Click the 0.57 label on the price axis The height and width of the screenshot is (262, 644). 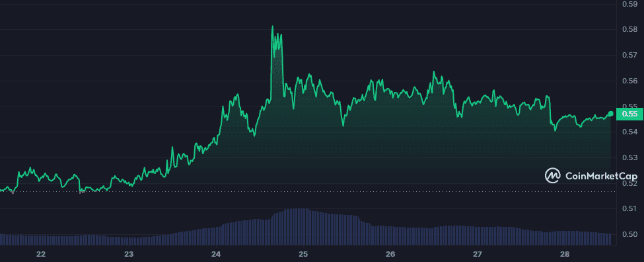629,55
